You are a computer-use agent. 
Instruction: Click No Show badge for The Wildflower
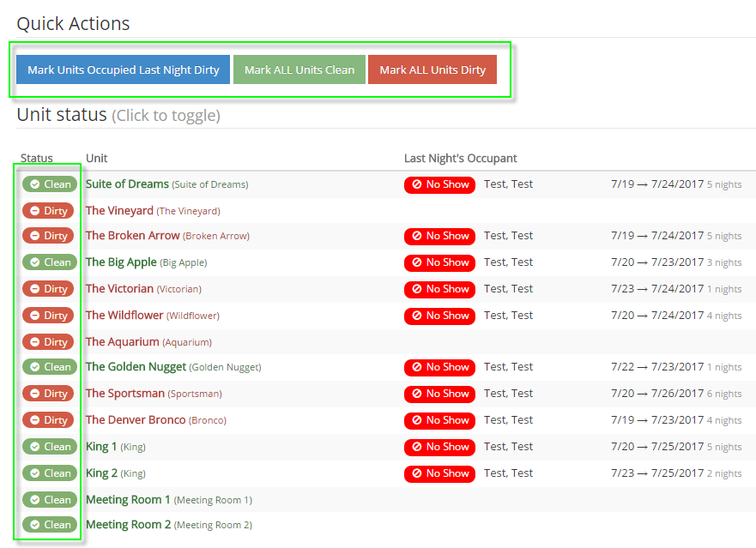click(439, 316)
